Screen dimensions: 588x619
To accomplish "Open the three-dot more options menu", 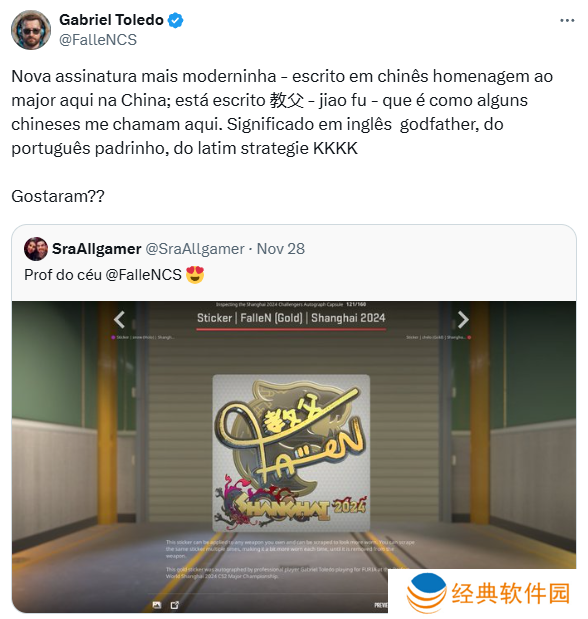I will pos(567,21).
